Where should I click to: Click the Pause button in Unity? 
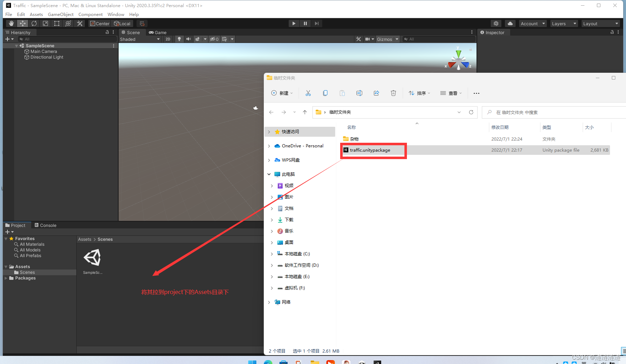tap(305, 23)
